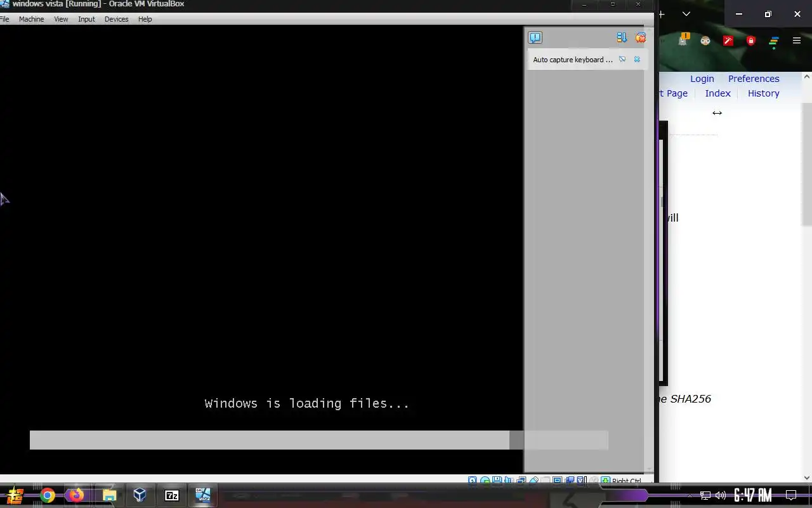Image resolution: width=812 pixels, height=508 pixels.
Task: Delete all VirtualBox notifications icon
Action: click(641, 37)
